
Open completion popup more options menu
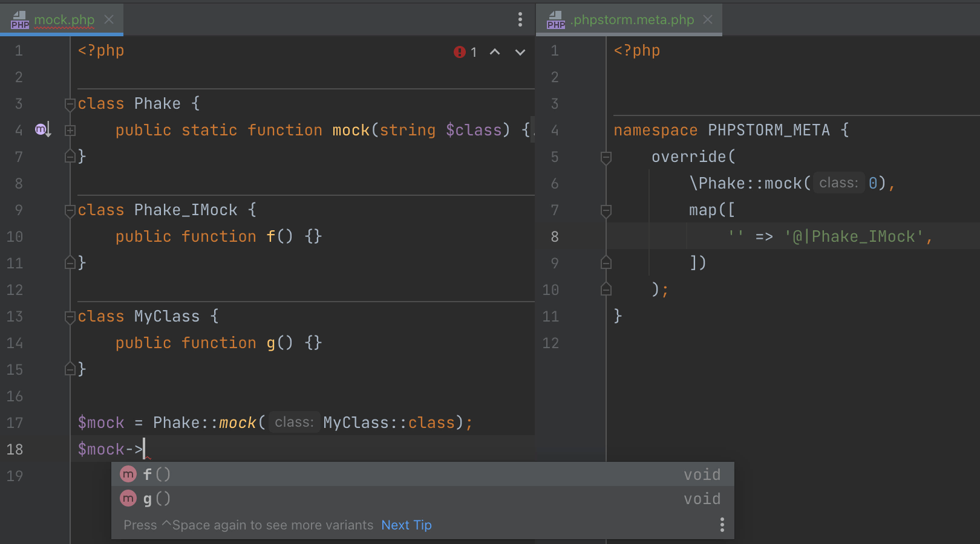tap(722, 525)
